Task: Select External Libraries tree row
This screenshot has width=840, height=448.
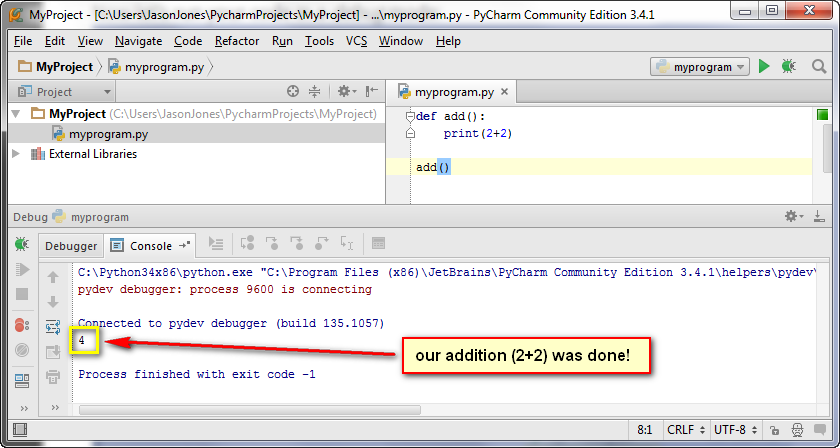Action: 197,154
